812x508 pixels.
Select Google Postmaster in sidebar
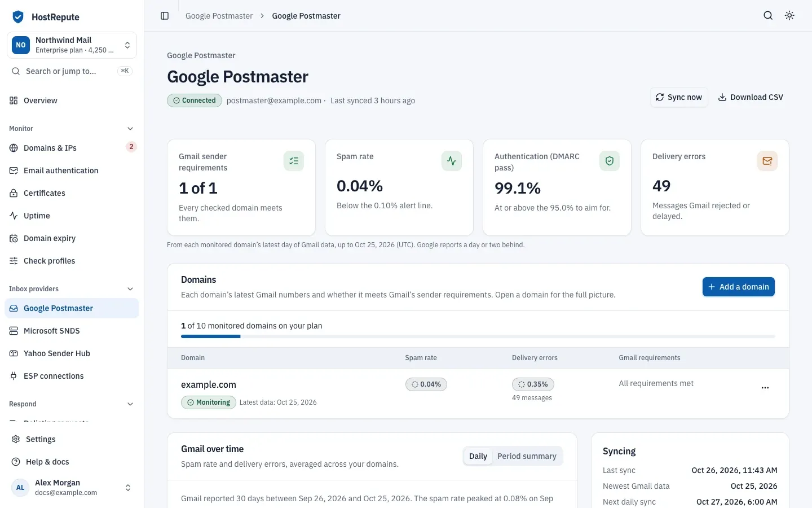coord(72,308)
